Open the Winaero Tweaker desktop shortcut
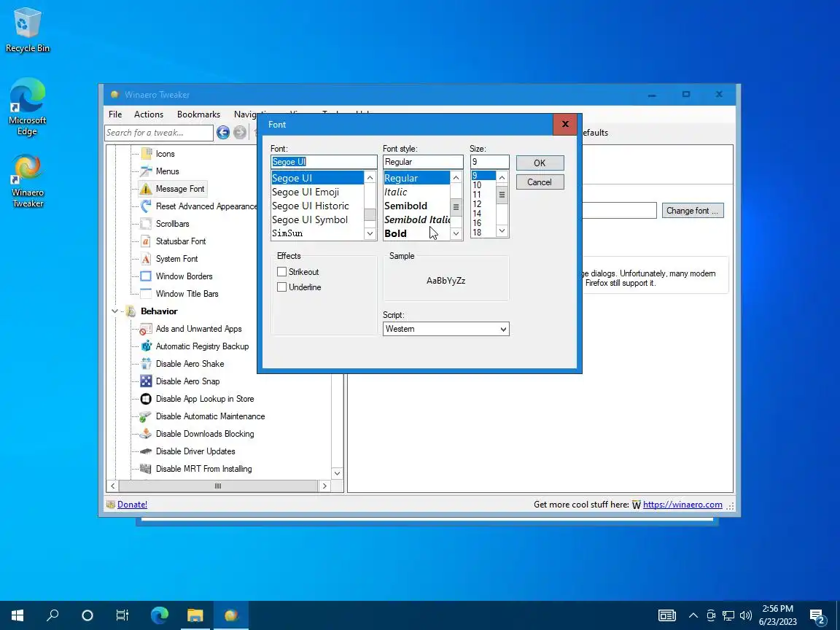Screen dimensions: 840x630 pyautogui.click(x=27, y=181)
